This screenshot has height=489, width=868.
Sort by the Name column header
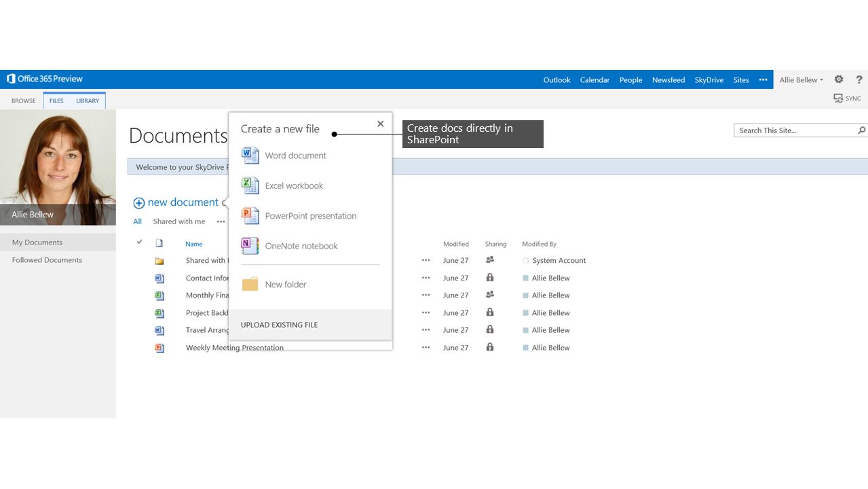[x=194, y=244]
